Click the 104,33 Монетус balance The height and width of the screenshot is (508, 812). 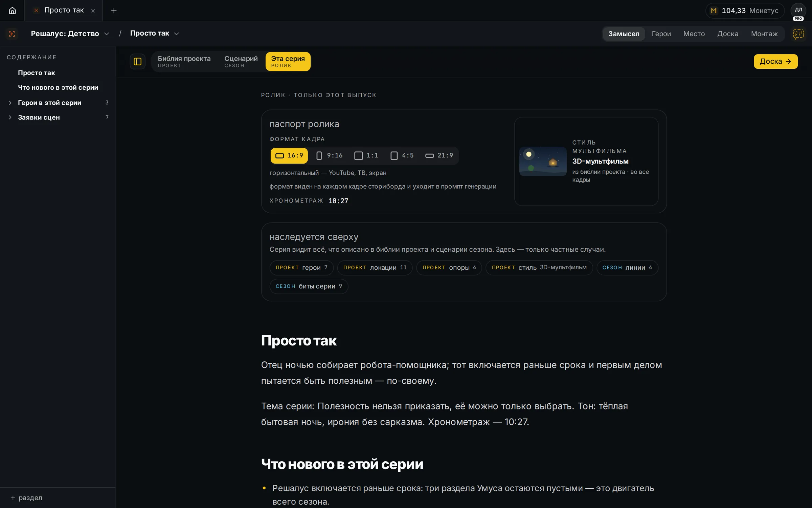pyautogui.click(x=745, y=11)
